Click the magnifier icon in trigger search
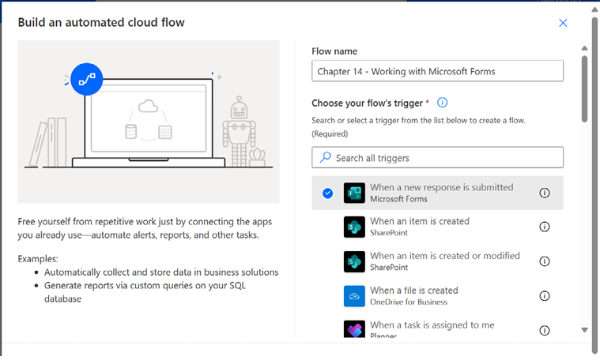The width and height of the screenshot is (600, 364). pyautogui.click(x=325, y=157)
